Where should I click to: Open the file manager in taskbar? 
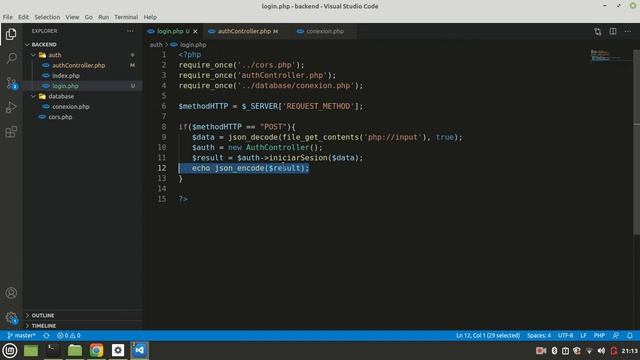pyautogui.click(x=75, y=351)
